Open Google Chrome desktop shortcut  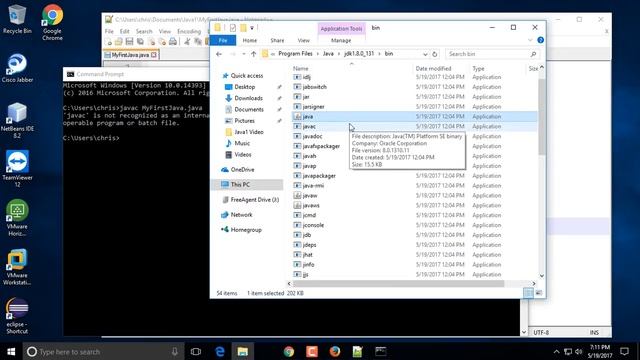click(x=52, y=22)
